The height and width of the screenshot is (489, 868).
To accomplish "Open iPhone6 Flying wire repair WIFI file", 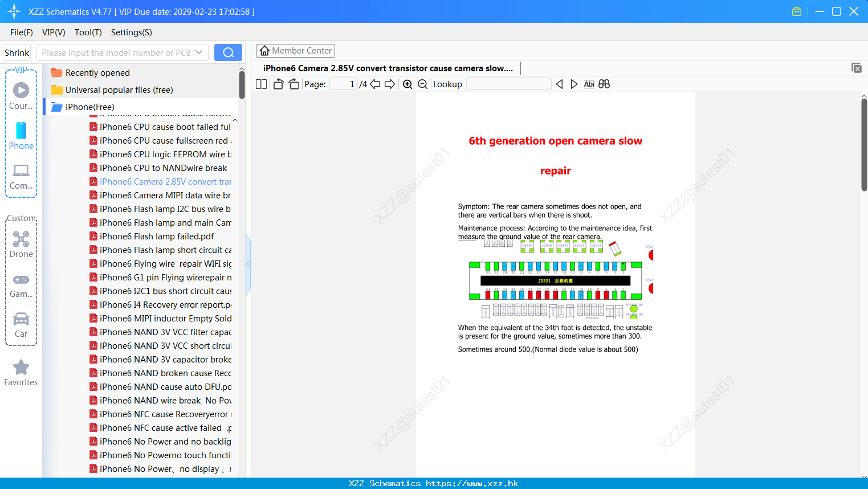I will pyautogui.click(x=160, y=264).
